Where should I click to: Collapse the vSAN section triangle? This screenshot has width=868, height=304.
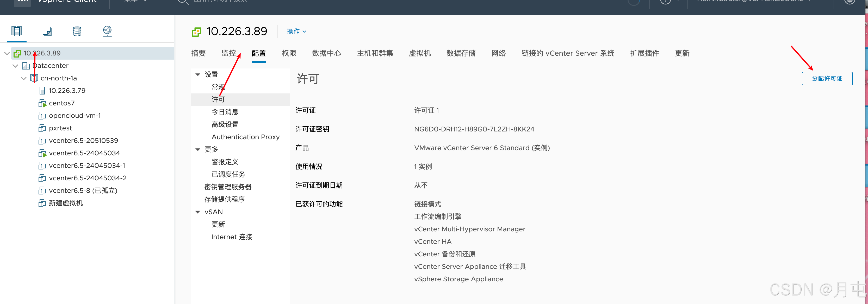[x=198, y=212]
